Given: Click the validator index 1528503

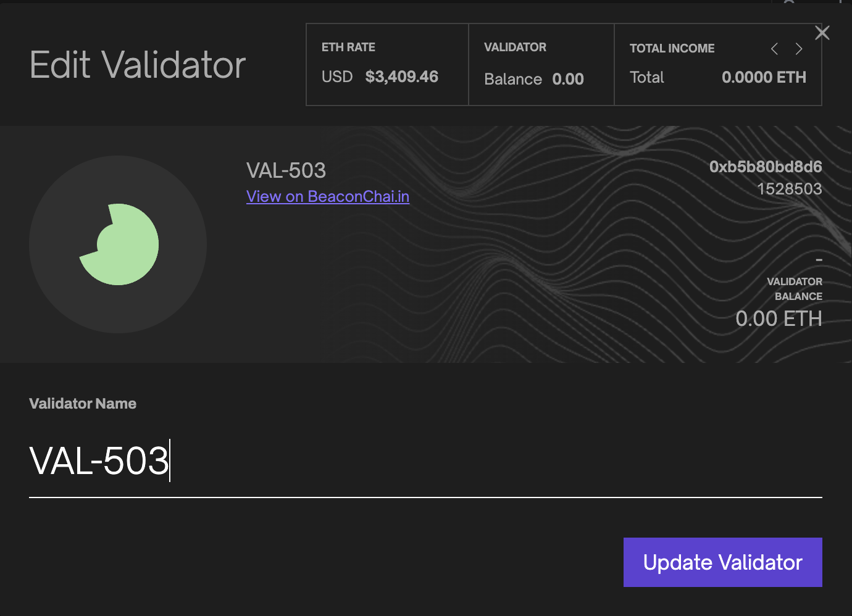Looking at the screenshot, I should coord(790,189).
